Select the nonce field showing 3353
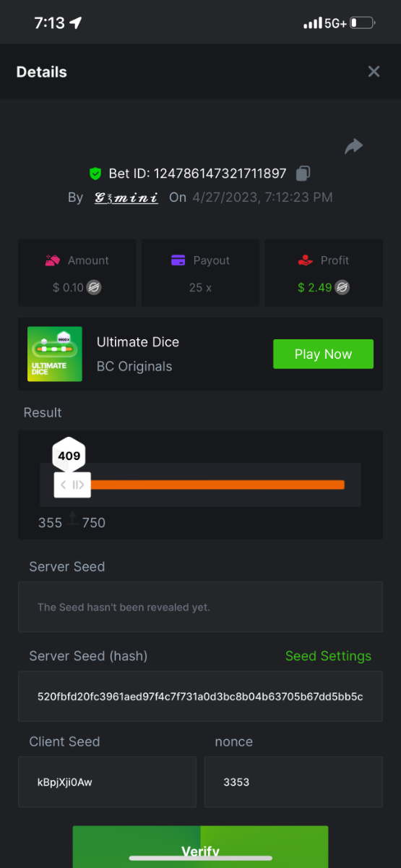401x868 pixels. coord(293,782)
